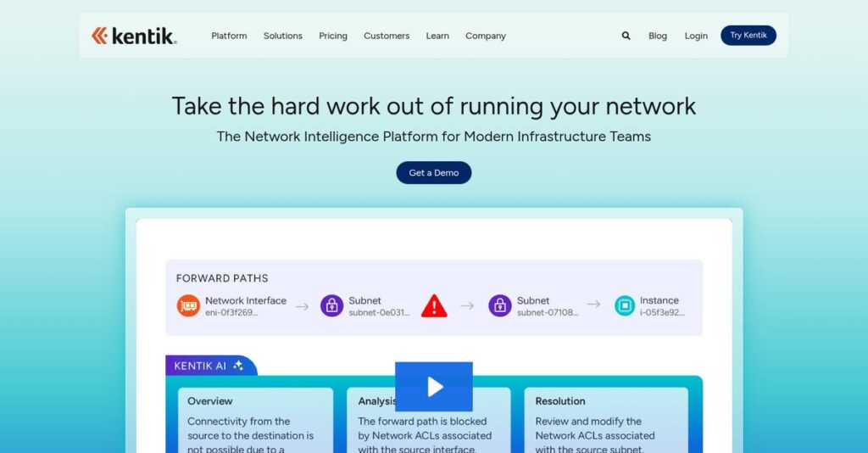This screenshot has height=453, width=868.
Task: Click the Get a Demo button
Action: (x=434, y=173)
